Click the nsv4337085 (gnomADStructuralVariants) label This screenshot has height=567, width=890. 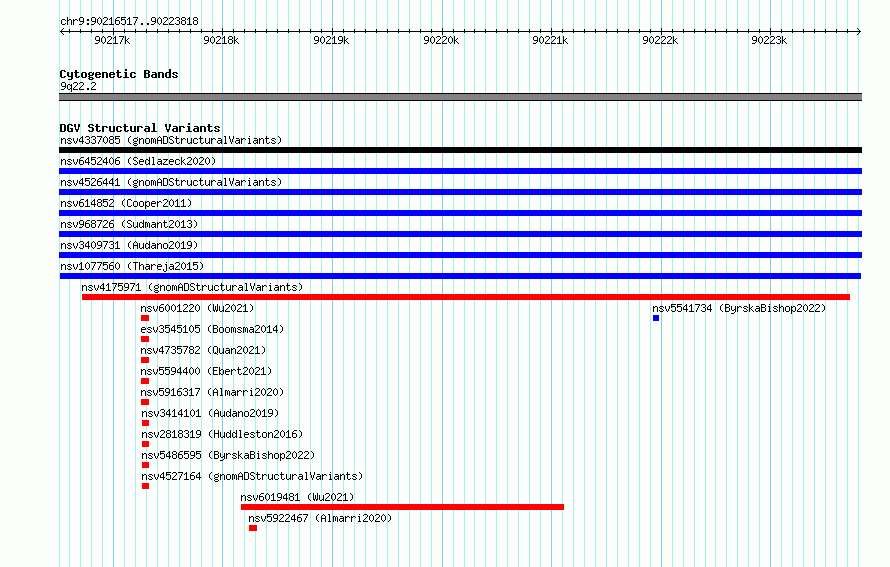(171, 140)
